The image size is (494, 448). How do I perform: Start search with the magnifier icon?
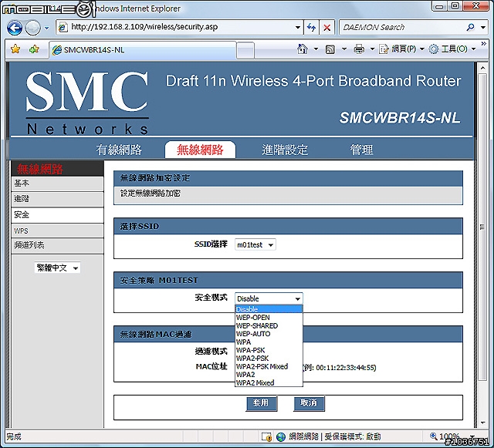[471, 28]
